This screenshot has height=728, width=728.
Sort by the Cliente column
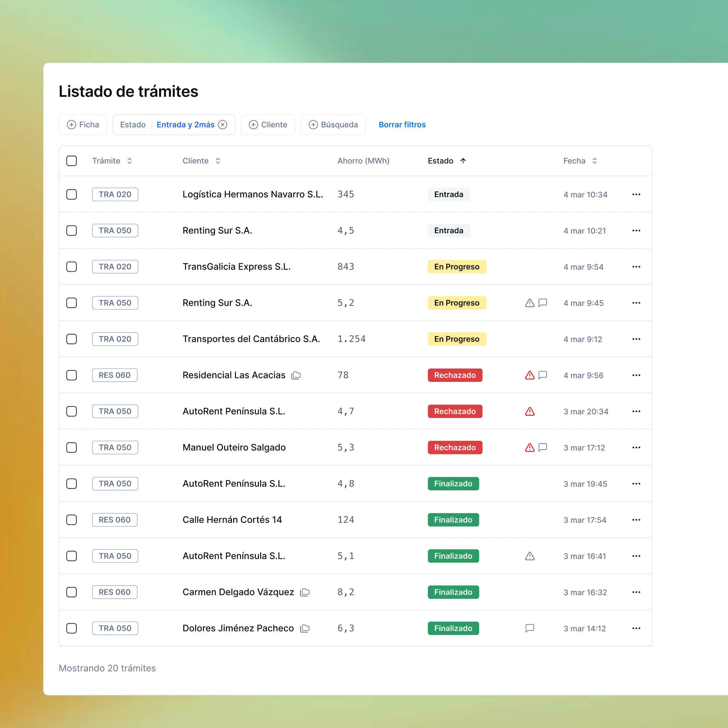(218, 161)
